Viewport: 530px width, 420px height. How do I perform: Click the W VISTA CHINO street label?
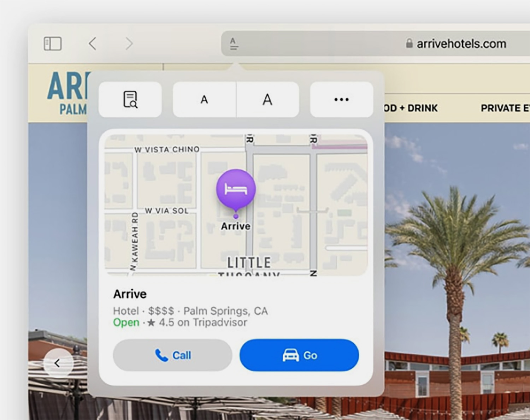pos(167,149)
